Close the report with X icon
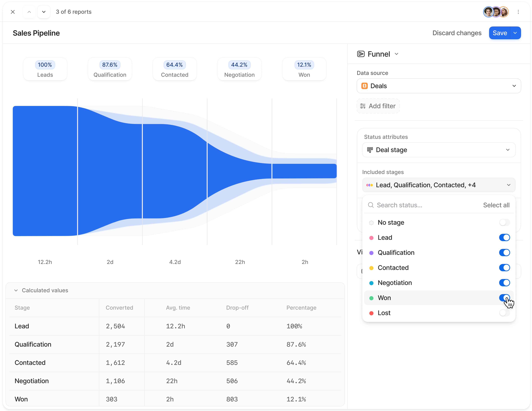Viewport: 532px width, 411px height. tap(13, 12)
